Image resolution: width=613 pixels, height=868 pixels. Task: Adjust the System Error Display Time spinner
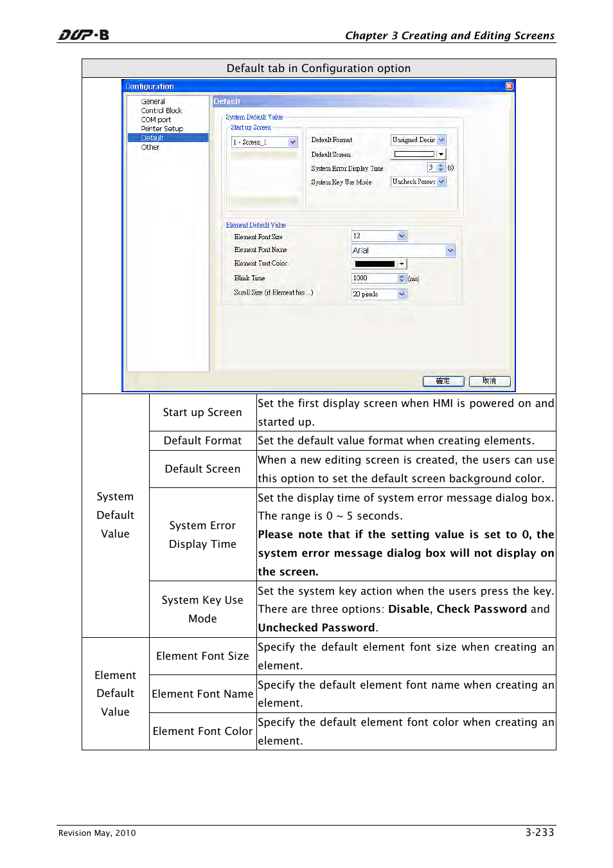coord(441,167)
